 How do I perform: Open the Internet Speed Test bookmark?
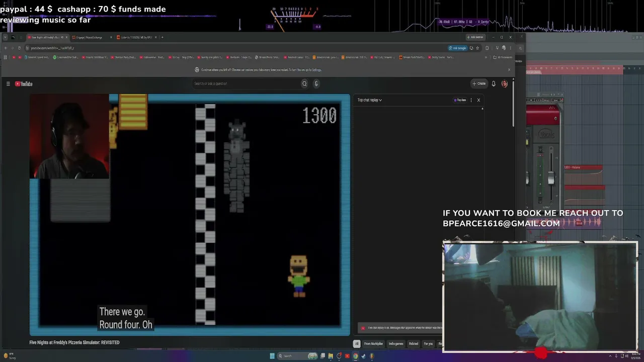click(37, 57)
